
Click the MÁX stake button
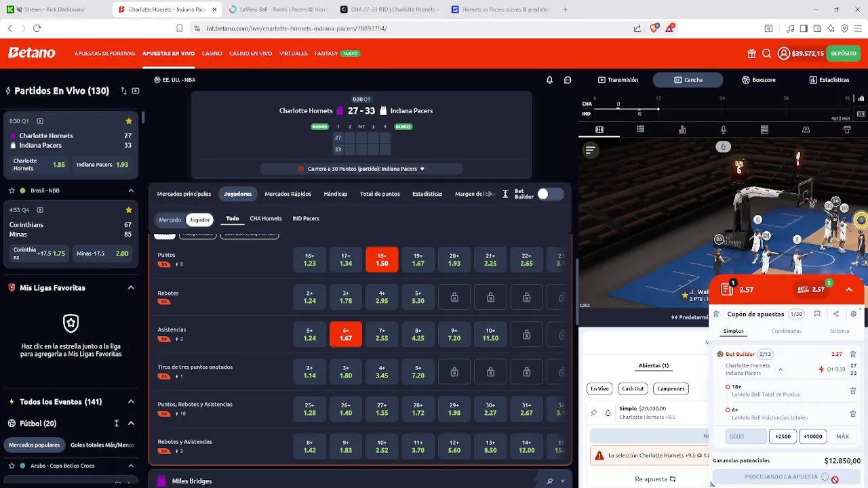(x=843, y=436)
